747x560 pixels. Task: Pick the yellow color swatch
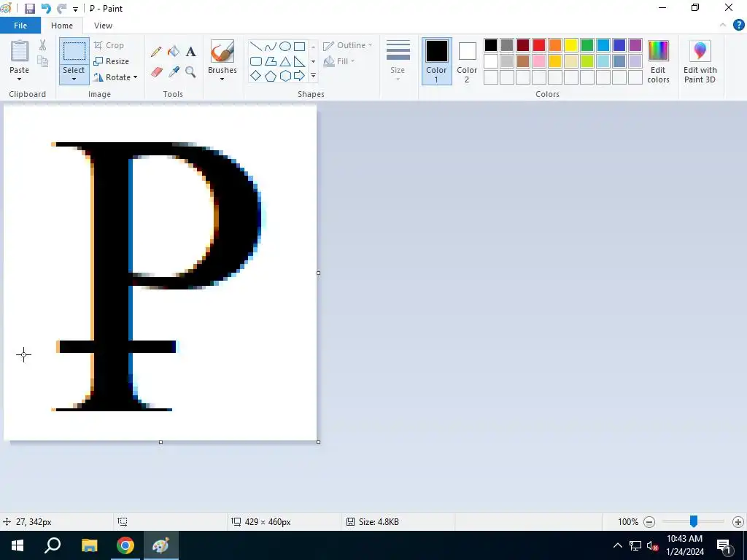tap(570, 45)
